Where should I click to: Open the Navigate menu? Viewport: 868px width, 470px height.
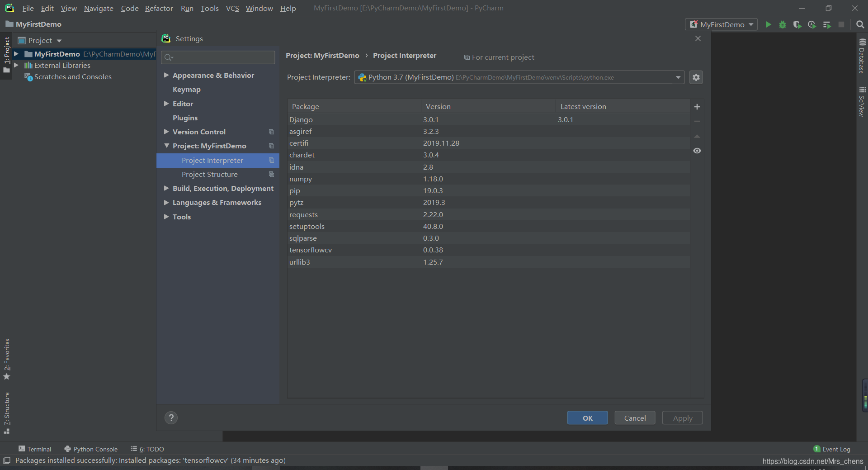[99, 8]
